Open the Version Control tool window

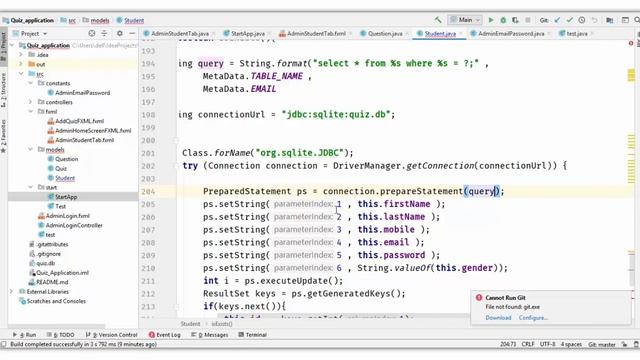click(111, 335)
